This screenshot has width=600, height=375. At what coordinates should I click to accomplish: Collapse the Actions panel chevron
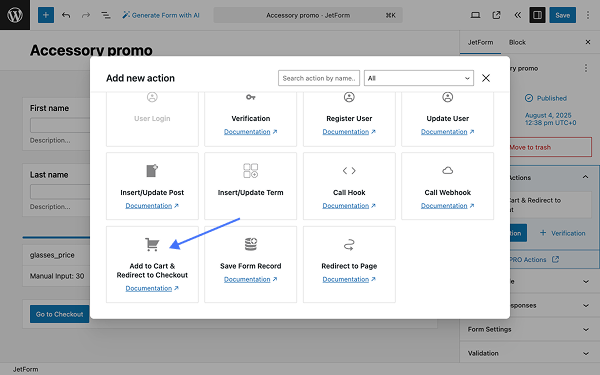coord(585,177)
